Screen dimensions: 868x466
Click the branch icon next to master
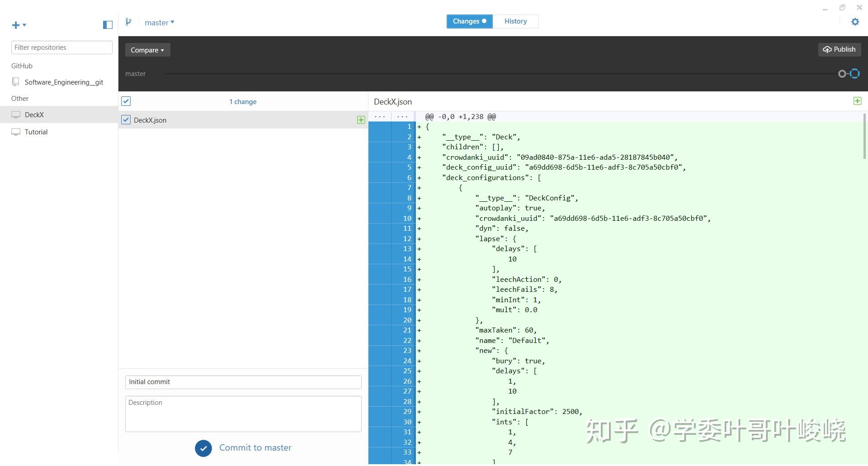[128, 21]
